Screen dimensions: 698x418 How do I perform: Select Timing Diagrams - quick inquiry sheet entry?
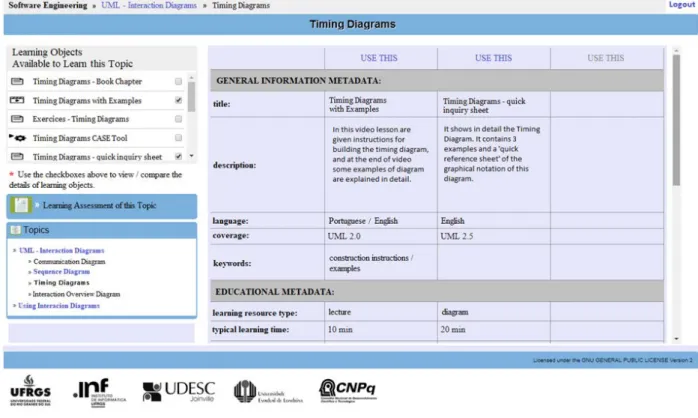(x=97, y=157)
